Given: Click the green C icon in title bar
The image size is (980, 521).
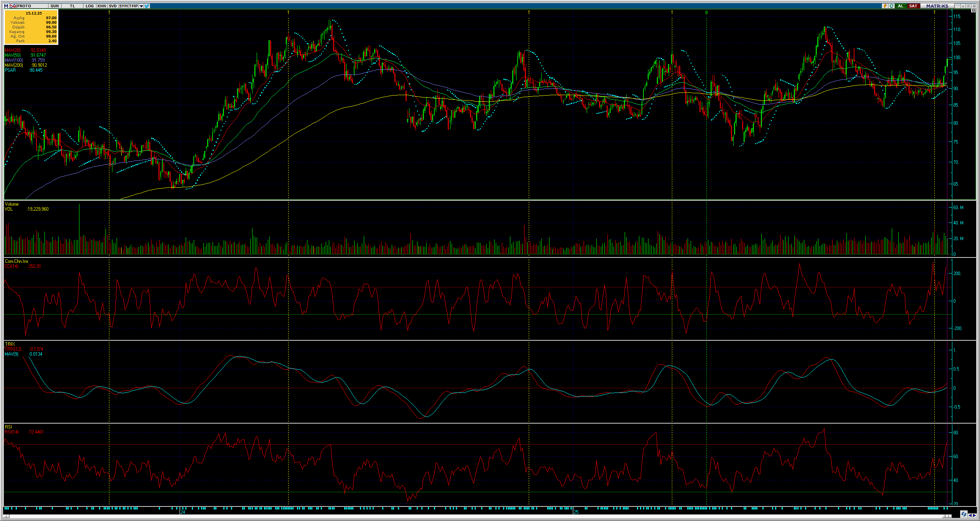Looking at the screenshot, I should (x=891, y=6).
